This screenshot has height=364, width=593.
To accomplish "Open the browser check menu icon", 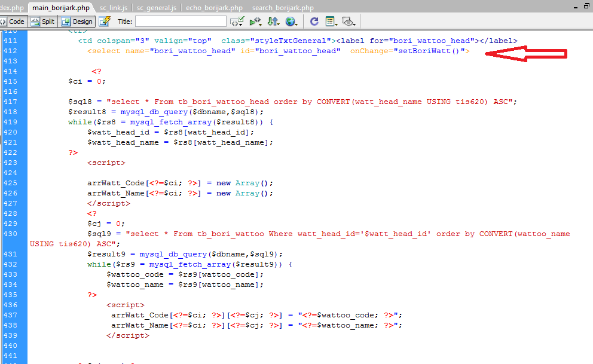I will click(237, 22).
